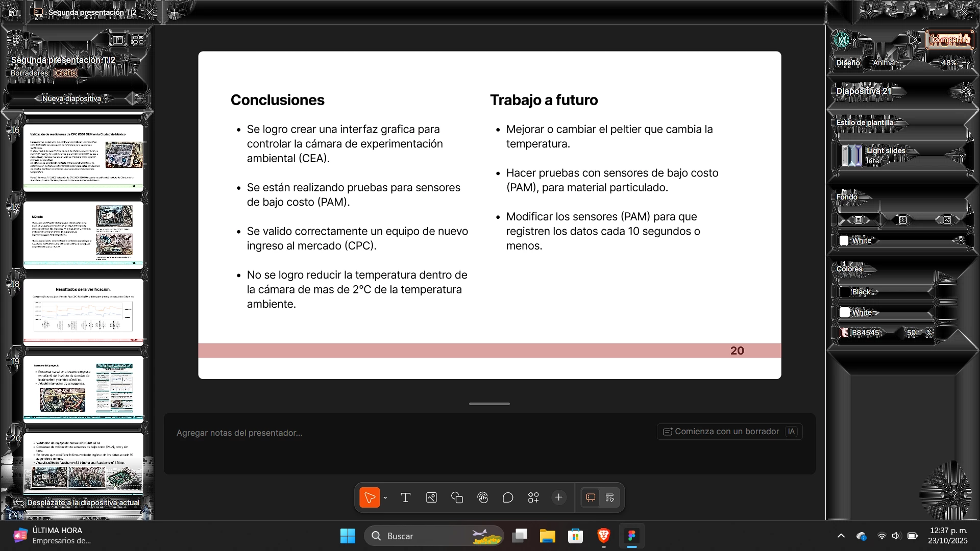
Task: Select the Shape tool in toolbar
Action: coord(457,497)
